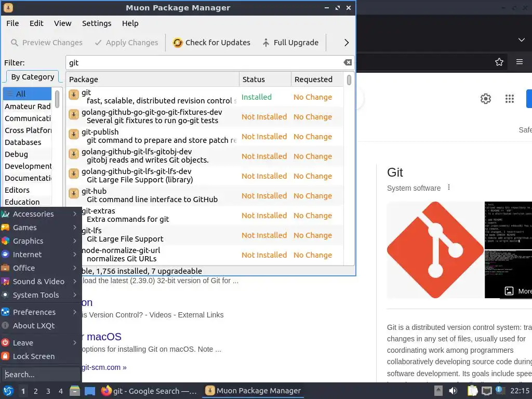This screenshot has width=532, height=399.
Task: Expand the Office submenu
Action: click(x=40, y=268)
